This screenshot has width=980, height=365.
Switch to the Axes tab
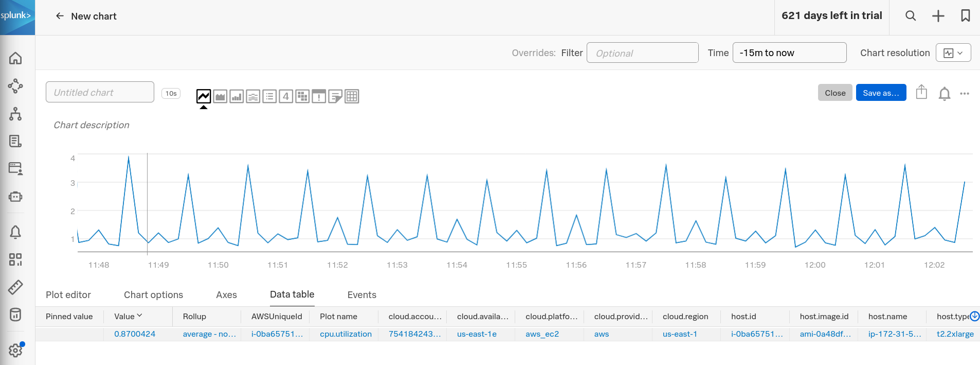pos(226,294)
